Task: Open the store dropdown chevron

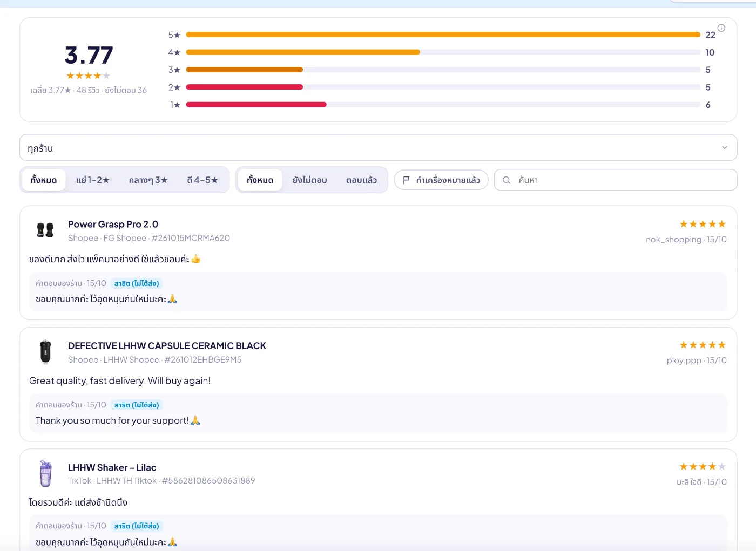Action: tap(725, 148)
